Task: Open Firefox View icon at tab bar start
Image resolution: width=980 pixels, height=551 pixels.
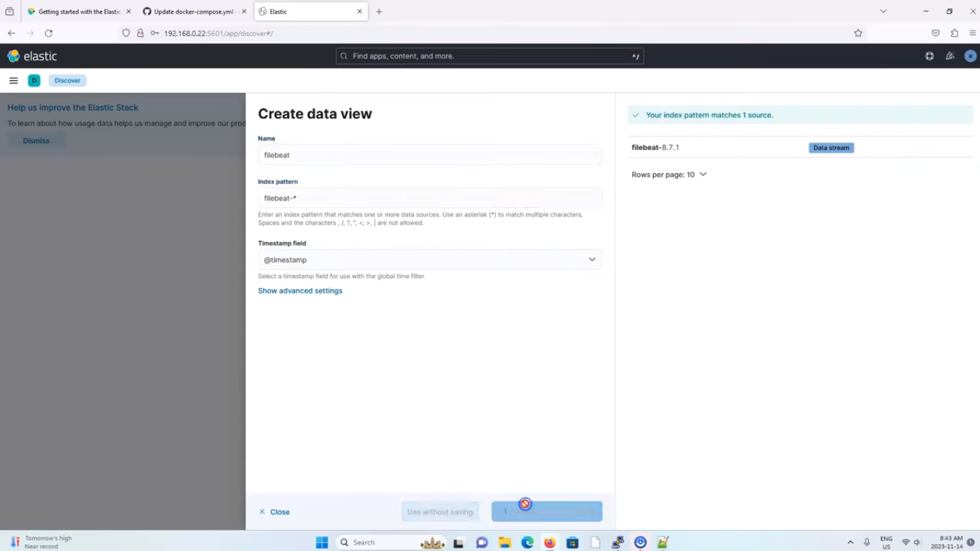Action: coord(9,12)
